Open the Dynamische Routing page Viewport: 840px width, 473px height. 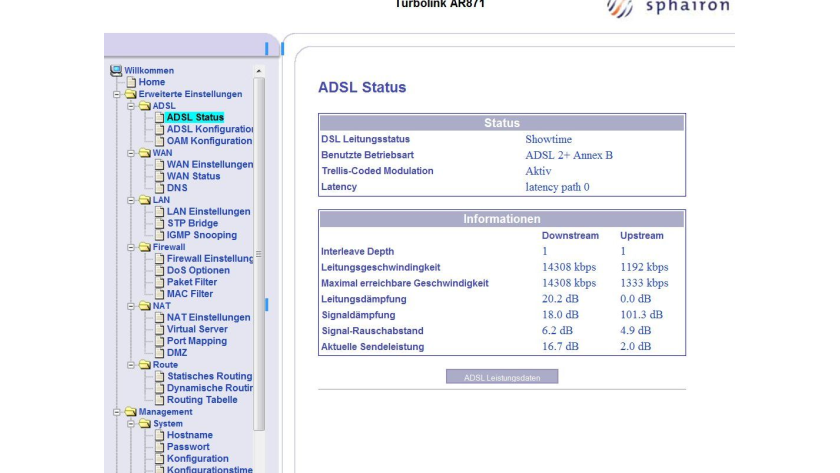tap(209, 388)
